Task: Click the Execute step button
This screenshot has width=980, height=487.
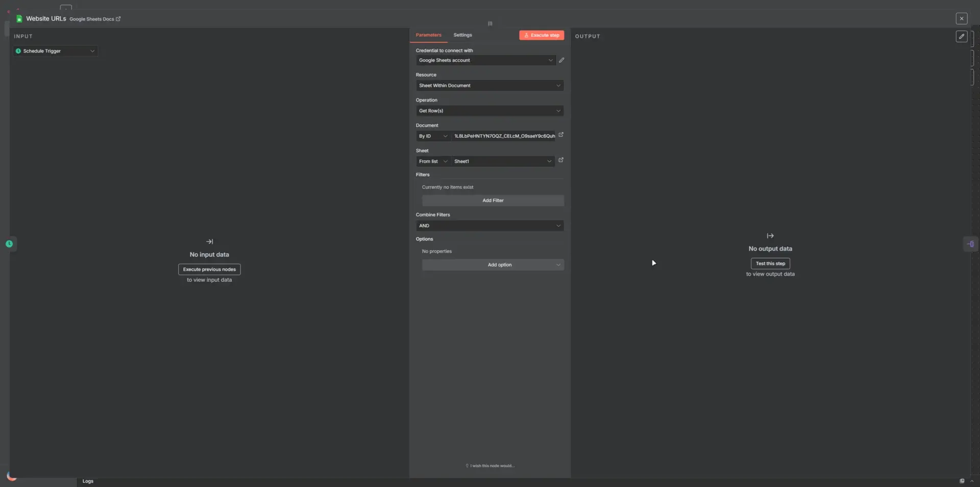Action: pos(541,35)
